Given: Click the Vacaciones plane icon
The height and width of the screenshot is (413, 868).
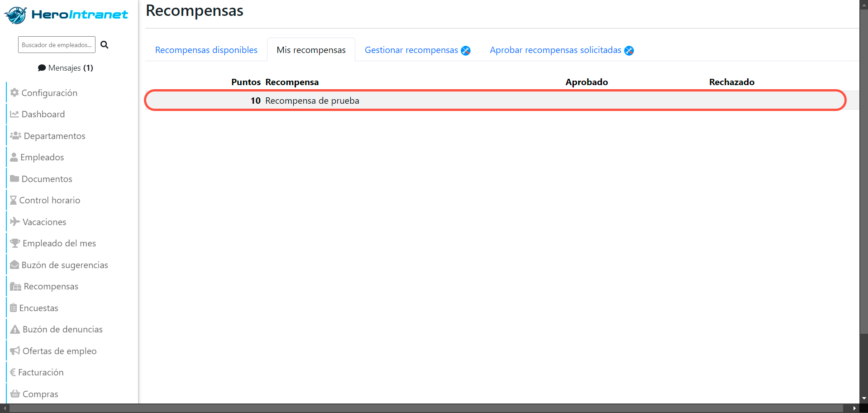Looking at the screenshot, I should coord(15,221).
